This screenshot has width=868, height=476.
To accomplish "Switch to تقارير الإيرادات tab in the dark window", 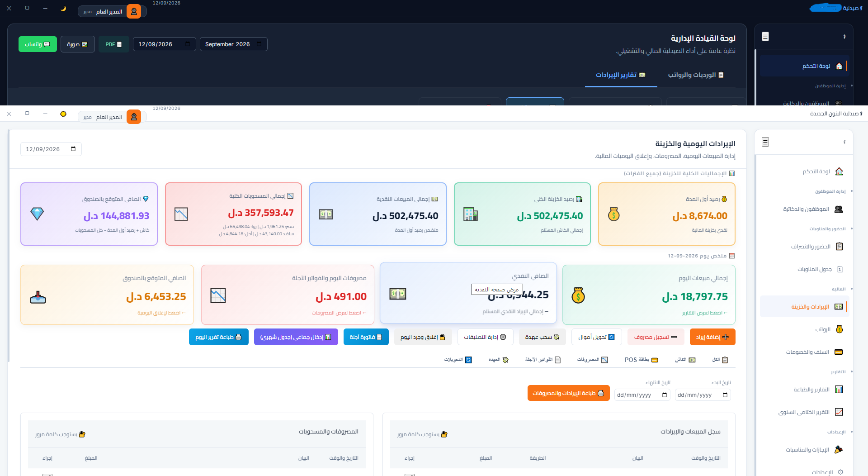I will (x=621, y=75).
